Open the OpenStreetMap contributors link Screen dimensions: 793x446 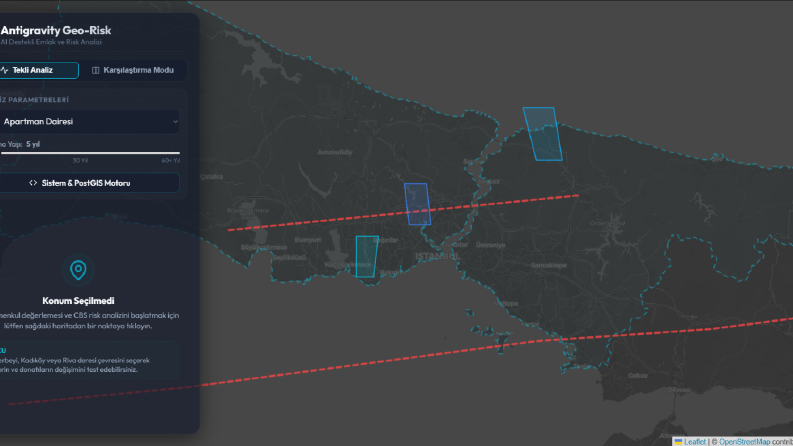click(744, 442)
